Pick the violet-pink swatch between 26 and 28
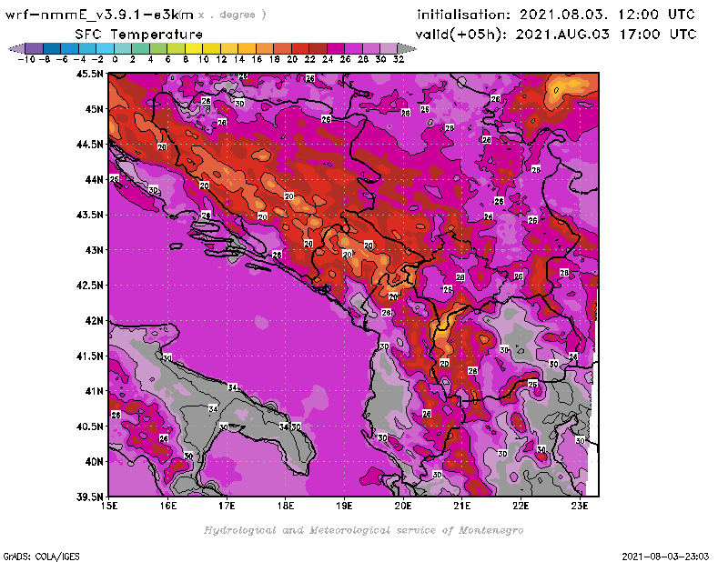The height and width of the screenshot is (562, 728). coord(353,48)
